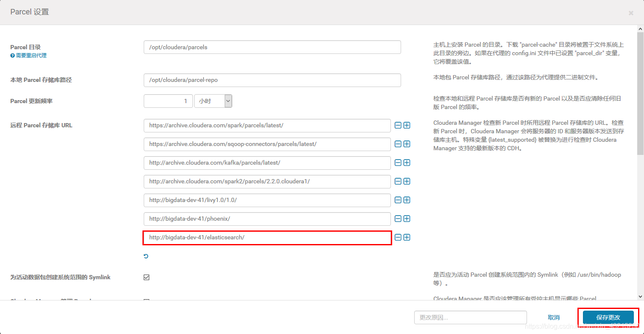
Task: Click the 为活动数据包创建系统范围的 Symlink label
Action: click(x=60, y=277)
